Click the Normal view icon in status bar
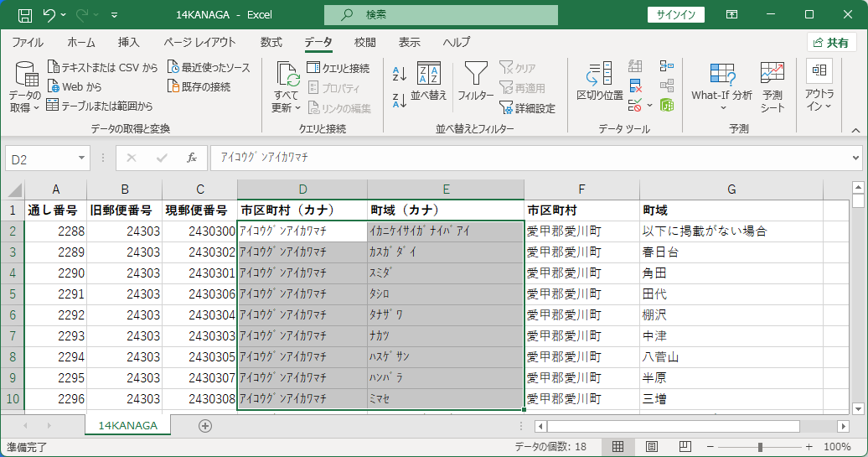The height and width of the screenshot is (457, 868). (617, 446)
